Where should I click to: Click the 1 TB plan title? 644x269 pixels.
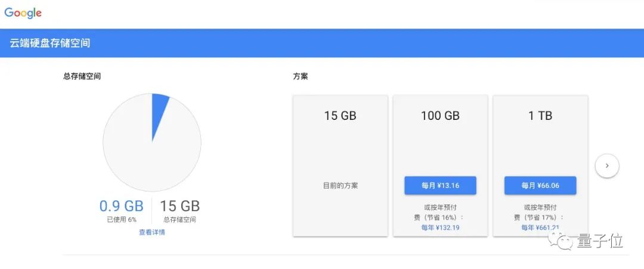pyautogui.click(x=540, y=116)
